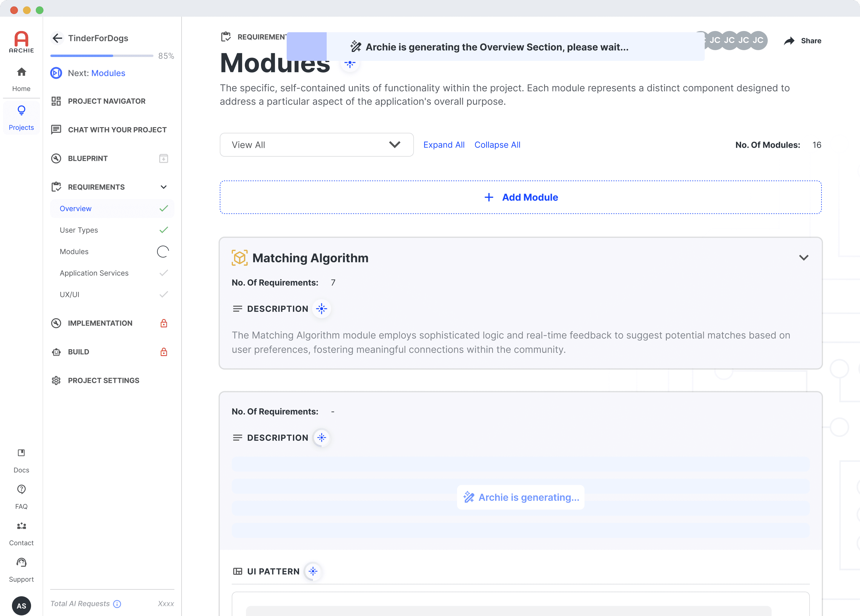Click the Add Module button

pyautogui.click(x=520, y=197)
